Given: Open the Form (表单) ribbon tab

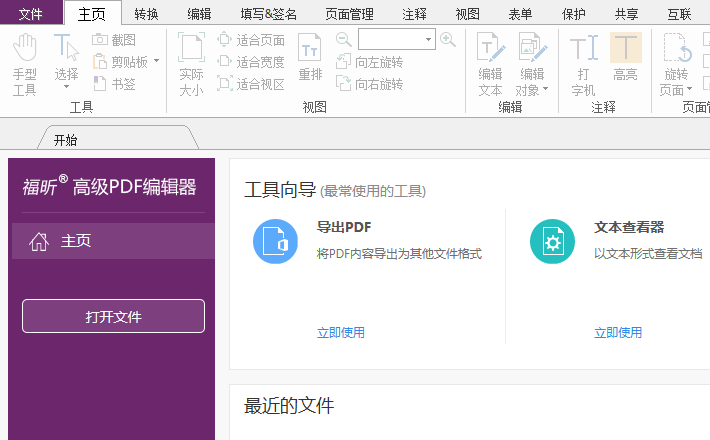Looking at the screenshot, I should [520, 14].
